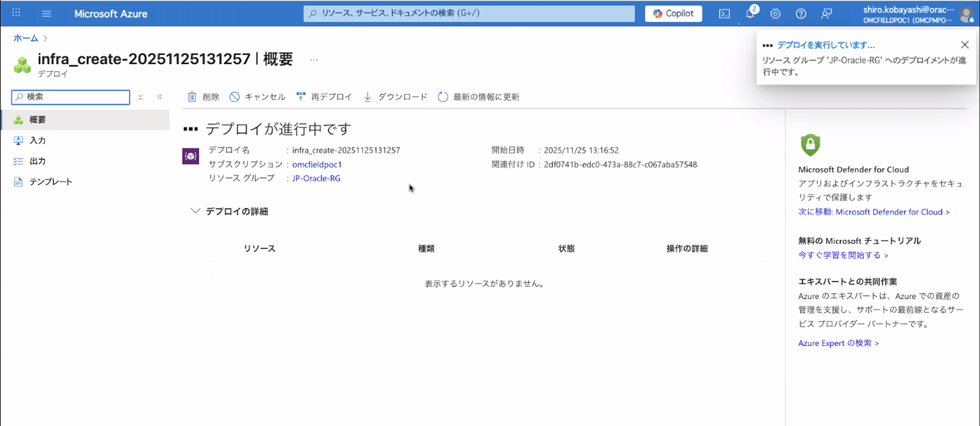Download the deployment template
Viewport: 980px width, 426px height.
[395, 97]
